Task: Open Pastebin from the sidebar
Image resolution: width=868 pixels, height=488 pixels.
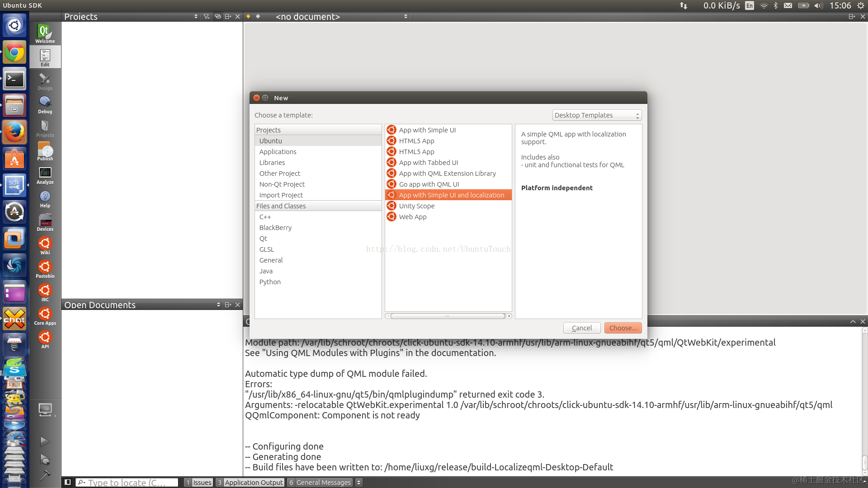Action: (x=45, y=269)
